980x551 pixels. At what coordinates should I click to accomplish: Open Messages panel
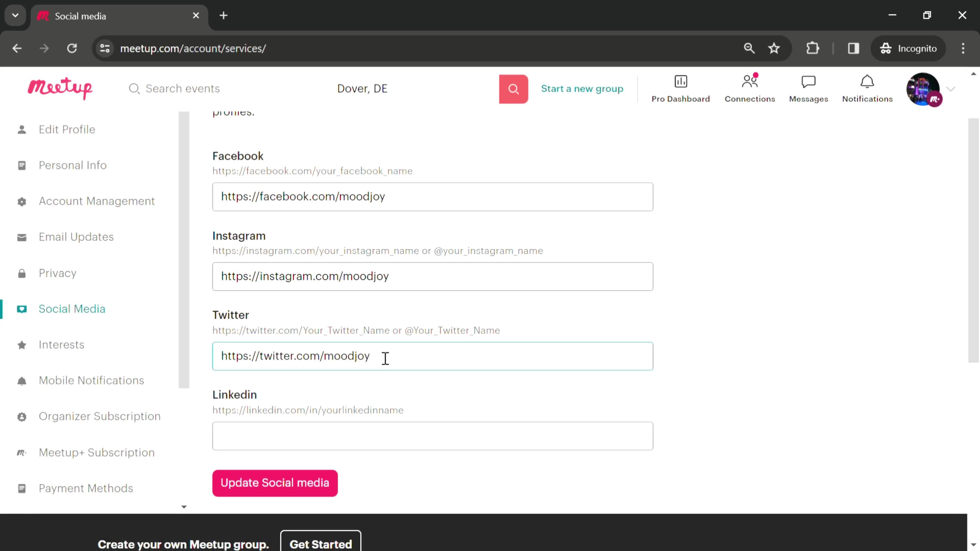tap(808, 88)
